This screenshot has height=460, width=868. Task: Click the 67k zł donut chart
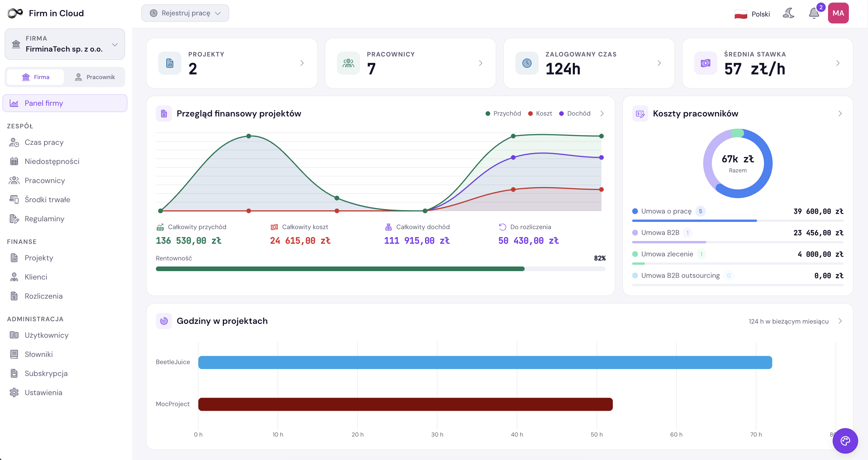738,163
